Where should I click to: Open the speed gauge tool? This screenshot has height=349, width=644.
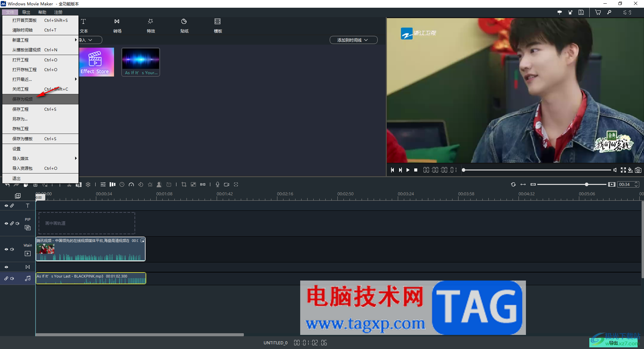coord(131,185)
